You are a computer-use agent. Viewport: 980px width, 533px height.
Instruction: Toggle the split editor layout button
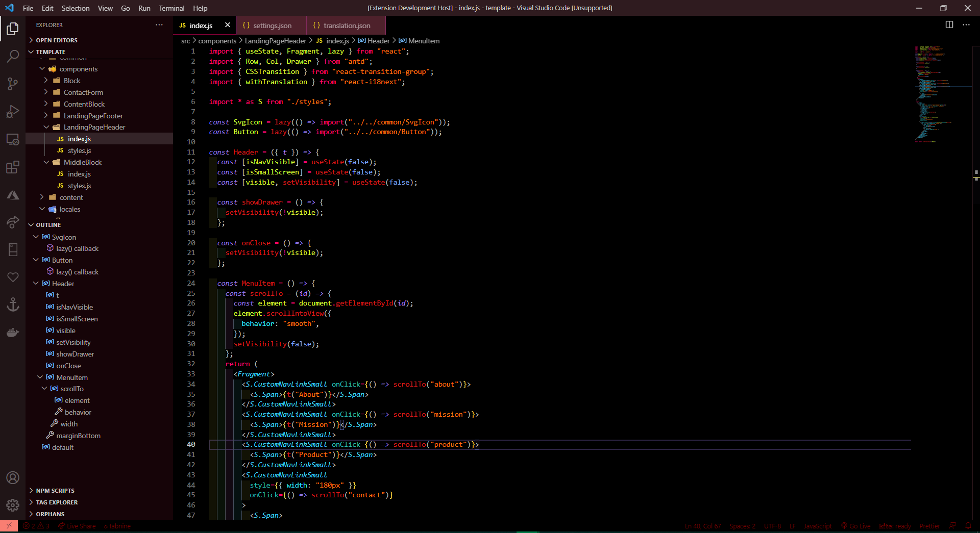949,24
